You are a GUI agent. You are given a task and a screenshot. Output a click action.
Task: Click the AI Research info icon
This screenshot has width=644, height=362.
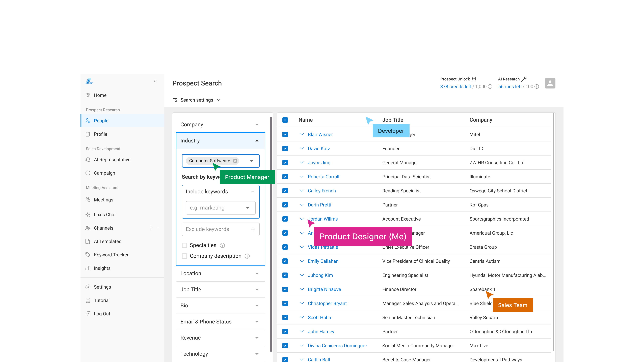pyautogui.click(x=536, y=87)
